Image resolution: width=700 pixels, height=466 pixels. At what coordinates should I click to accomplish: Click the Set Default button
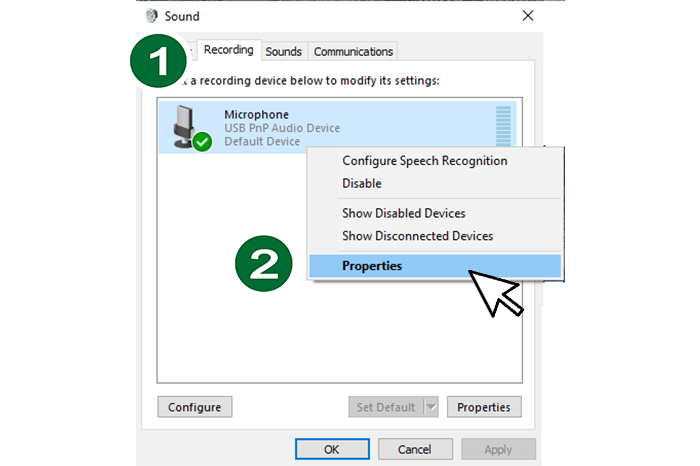pos(385,407)
